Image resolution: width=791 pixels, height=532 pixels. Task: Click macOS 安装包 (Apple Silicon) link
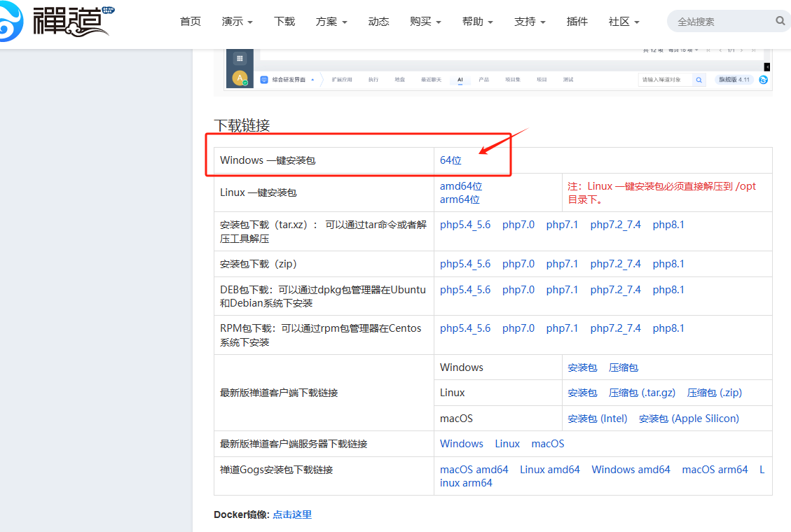(x=689, y=419)
